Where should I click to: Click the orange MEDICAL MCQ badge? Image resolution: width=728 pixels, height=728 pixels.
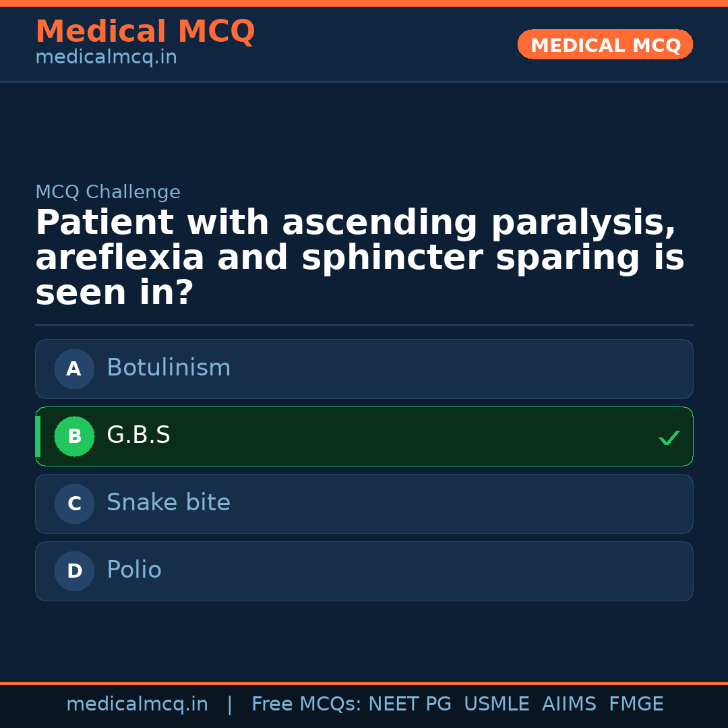[x=605, y=44]
